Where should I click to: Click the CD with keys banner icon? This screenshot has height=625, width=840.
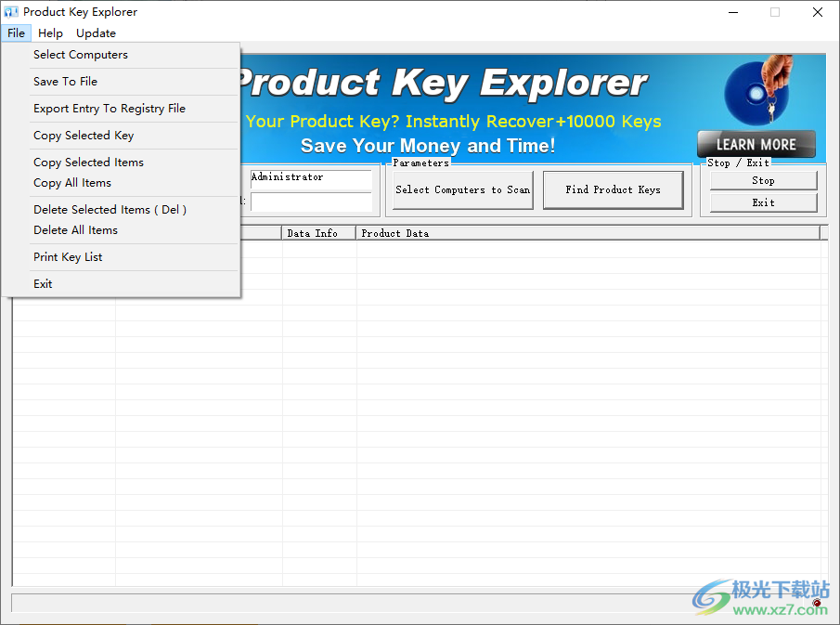coord(759,90)
